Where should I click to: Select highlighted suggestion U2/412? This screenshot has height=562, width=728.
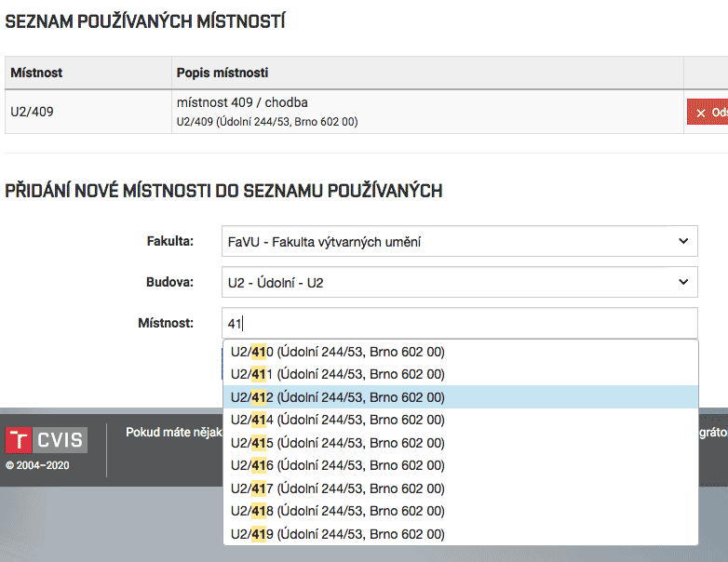pos(461,397)
